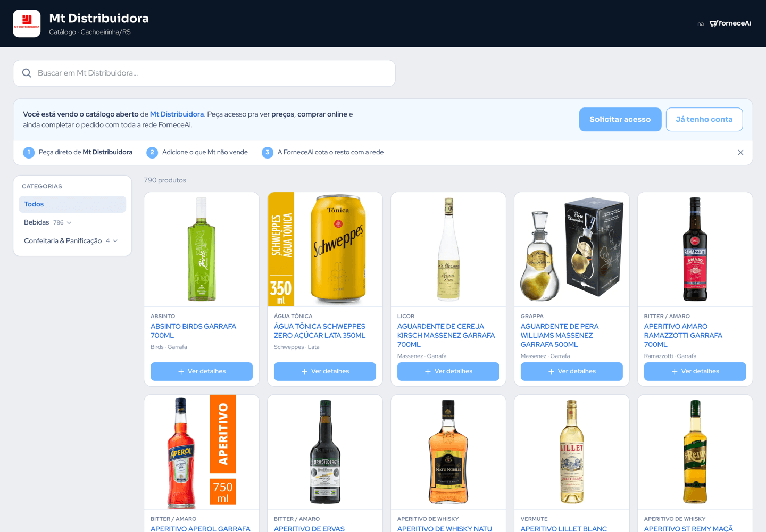This screenshot has height=532, width=766.
Task: Click the Catálogo · Cachoeirinha/RS subtitle
Action: pos(90,32)
